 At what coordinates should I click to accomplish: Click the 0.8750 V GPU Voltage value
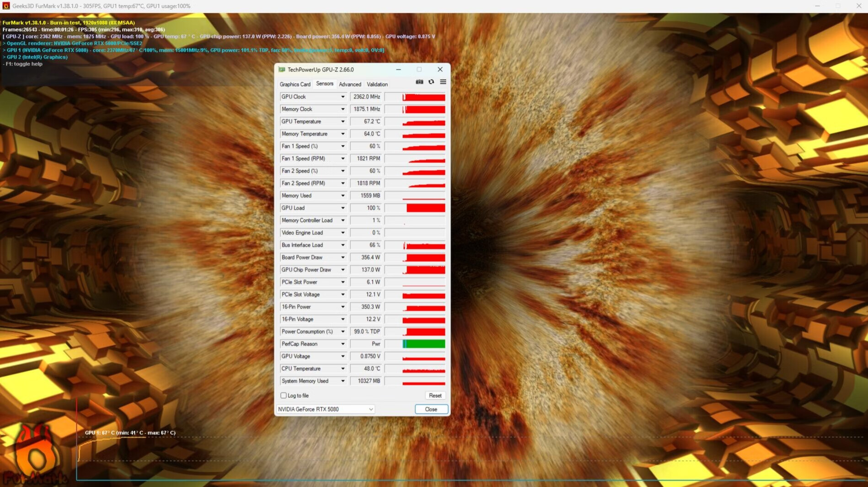coord(366,356)
